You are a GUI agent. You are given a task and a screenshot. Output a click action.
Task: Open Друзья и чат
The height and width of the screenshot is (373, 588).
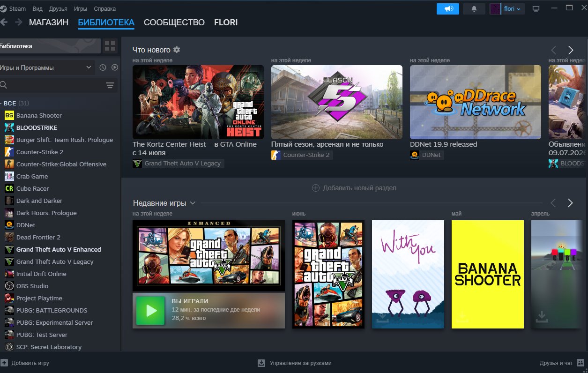pyautogui.click(x=562, y=363)
